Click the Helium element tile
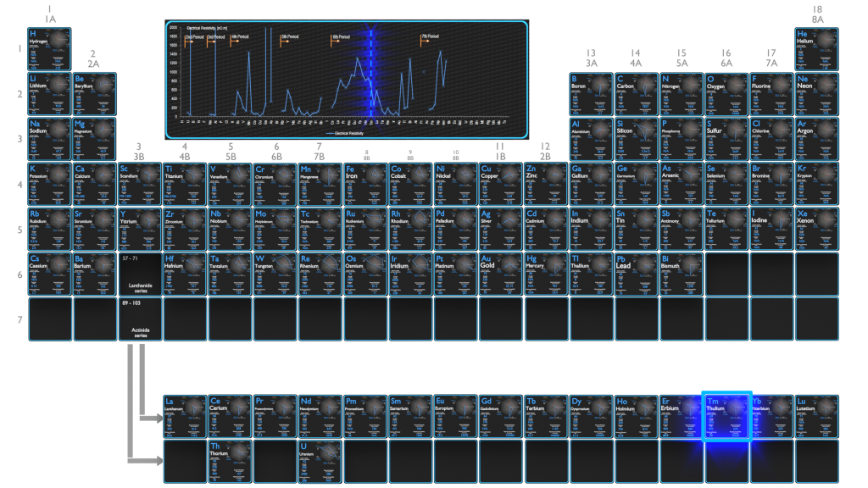 tap(816, 49)
